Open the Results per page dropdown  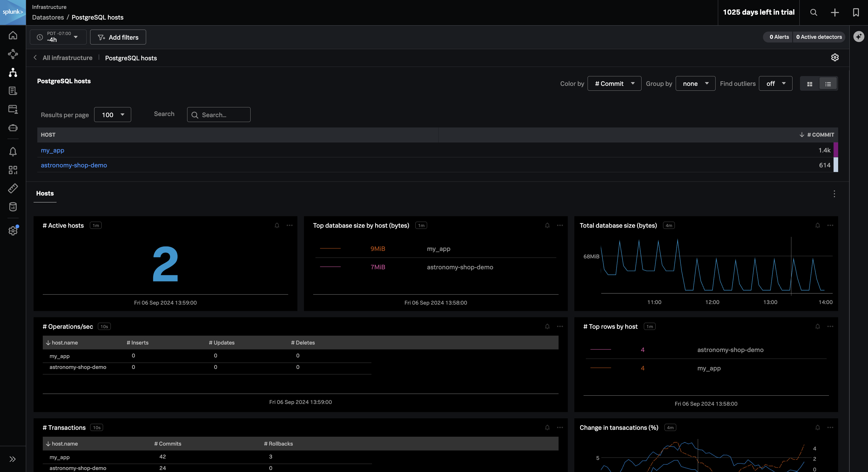point(112,115)
